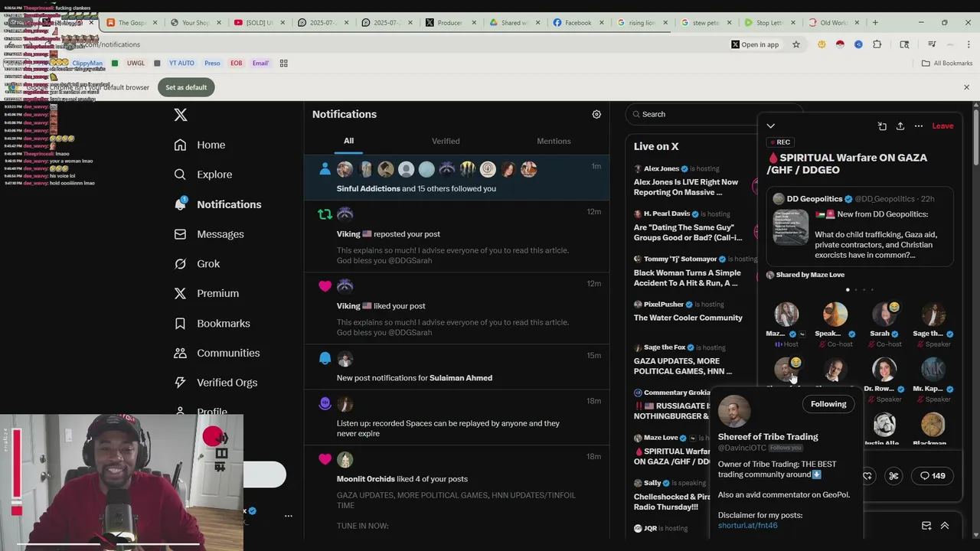Open Mr. Kap speaker avatar in Space
980x551 pixels.
click(933, 370)
